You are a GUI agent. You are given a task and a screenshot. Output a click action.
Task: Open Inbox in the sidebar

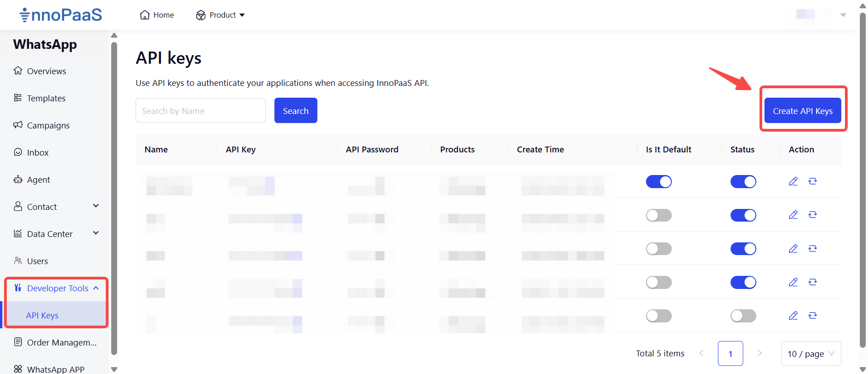(x=38, y=152)
